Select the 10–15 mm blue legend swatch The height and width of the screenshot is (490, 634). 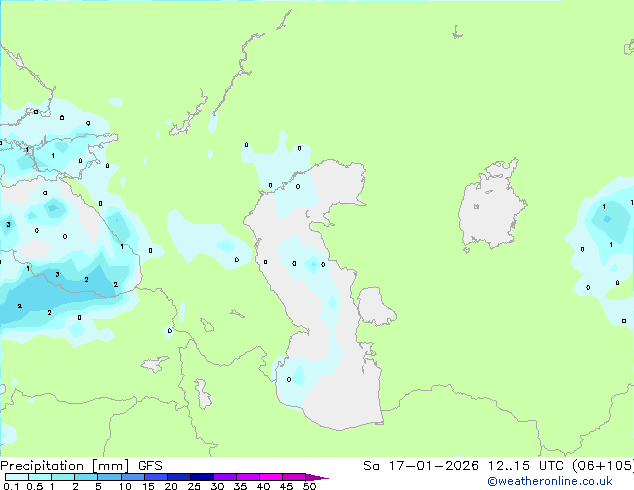(133, 477)
